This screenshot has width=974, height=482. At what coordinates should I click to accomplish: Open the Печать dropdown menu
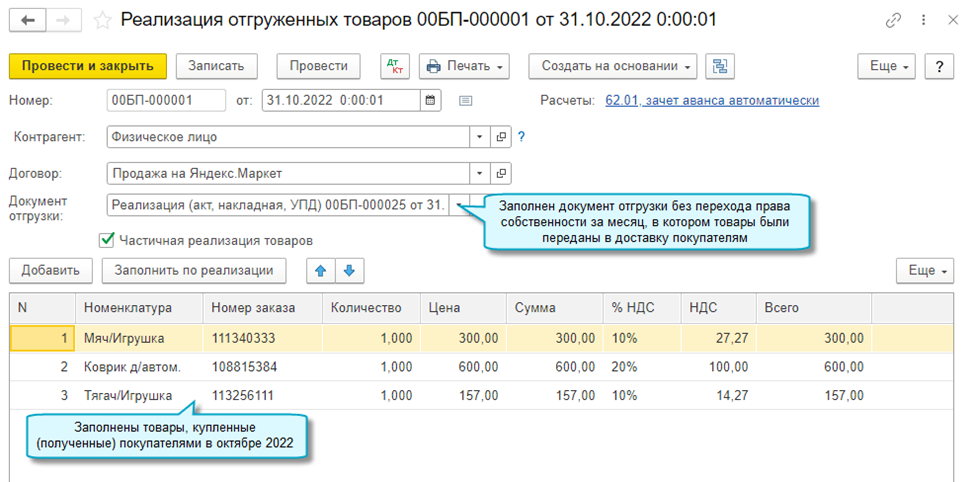click(x=464, y=66)
